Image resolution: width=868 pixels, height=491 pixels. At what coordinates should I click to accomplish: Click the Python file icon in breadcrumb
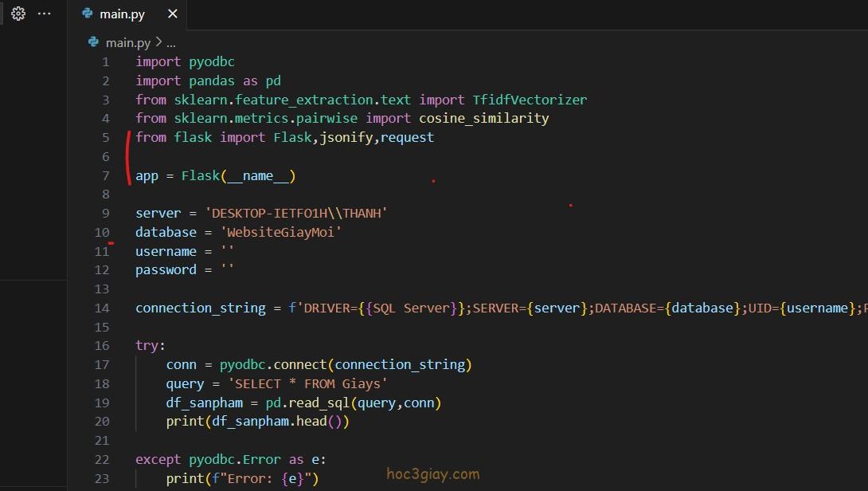pyautogui.click(x=93, y=42)
